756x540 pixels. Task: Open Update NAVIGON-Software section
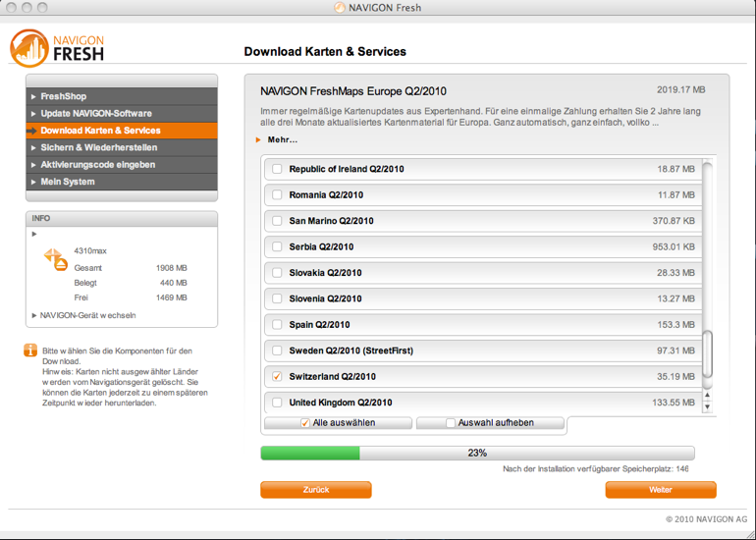(x=122, y=113)
